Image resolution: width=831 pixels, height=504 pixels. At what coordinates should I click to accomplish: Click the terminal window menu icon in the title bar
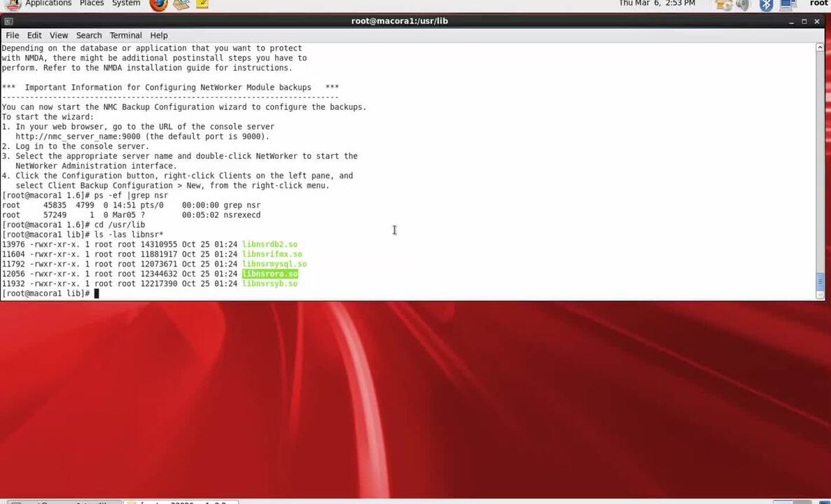8,21
